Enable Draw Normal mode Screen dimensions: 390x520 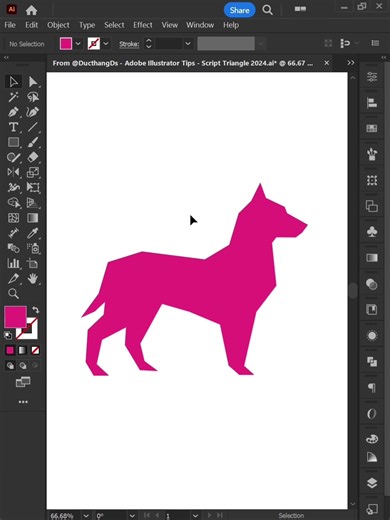(x=10, y=366)
